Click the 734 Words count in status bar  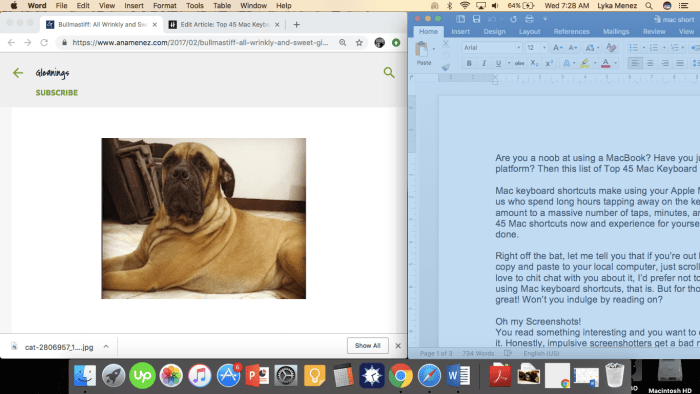click(478, 353)
